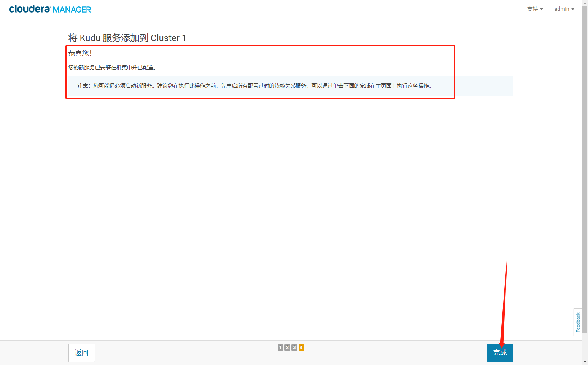
Task: Click the text 您的新服务已安装在群集中并已配置。
Action: pyautogui.click(x=112, y=67)
